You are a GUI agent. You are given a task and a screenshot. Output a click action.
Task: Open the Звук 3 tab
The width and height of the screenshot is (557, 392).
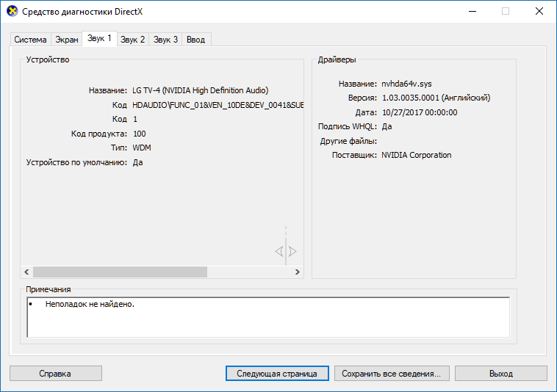165,40
